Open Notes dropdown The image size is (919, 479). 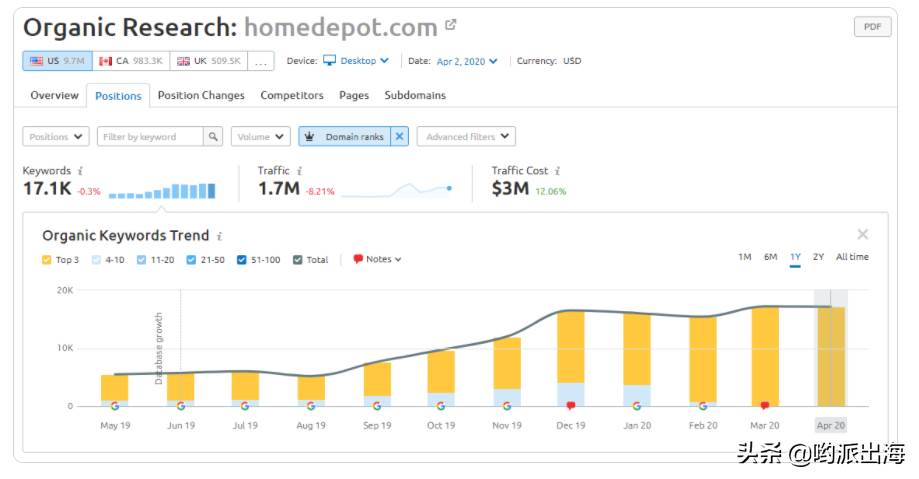pos(377,259)
